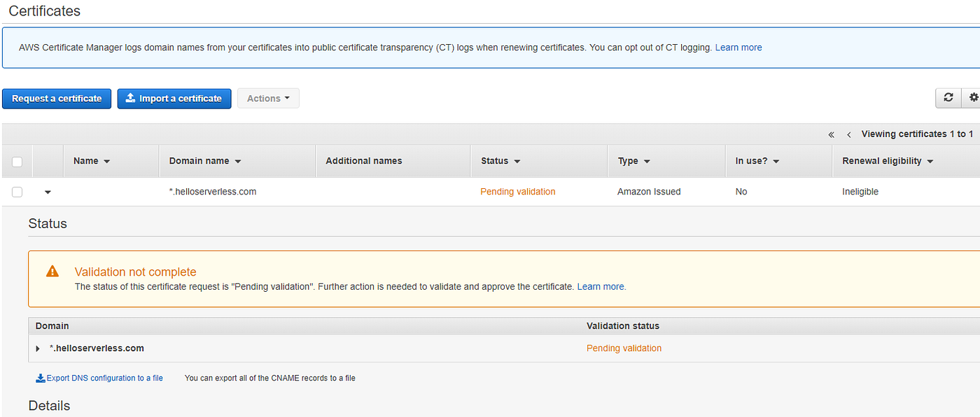Image resolution: width=980 pixels, height=417 pixels.
Task: Expand the *.helloserverless.com certificate row details
Action: 47,192
